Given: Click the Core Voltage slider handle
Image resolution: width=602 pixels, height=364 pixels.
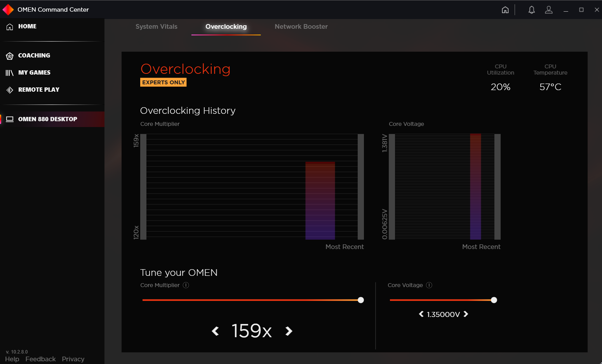Looking at the screenshot, I should coord(494,300).
